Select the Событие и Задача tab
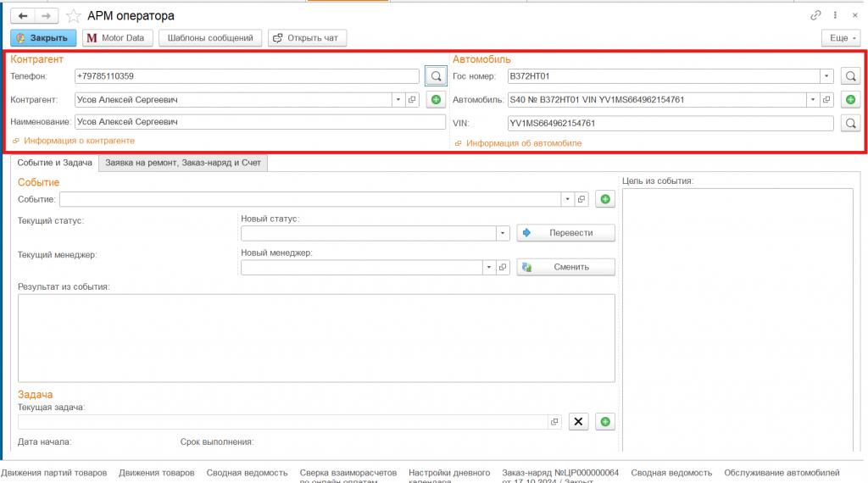 pyautogui.click(x=54, y=162)
